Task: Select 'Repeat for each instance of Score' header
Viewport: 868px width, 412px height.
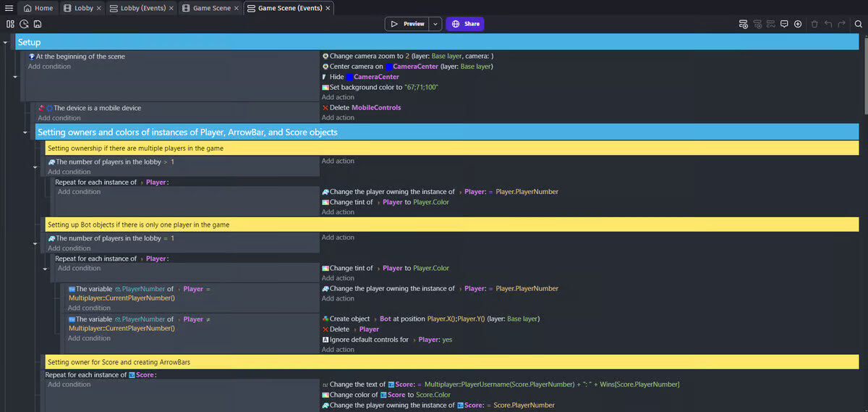Action: tap(101, 374)
